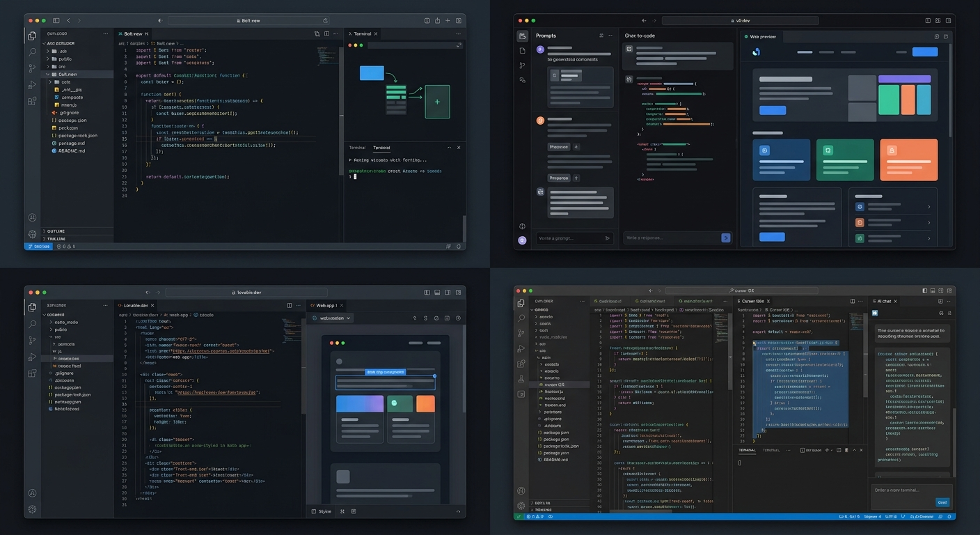Send the prompt with v0.dev arrow icon
This screenshot has height=535, width=980.
click(607, 238)
